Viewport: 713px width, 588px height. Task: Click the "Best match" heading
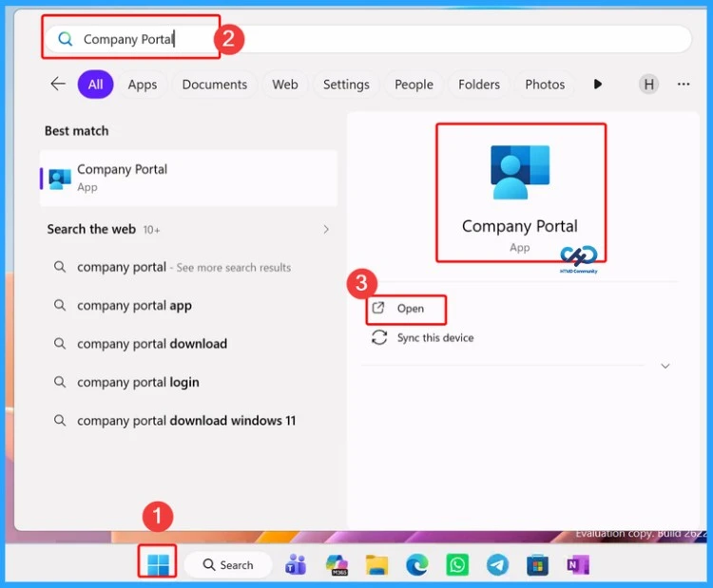[x=76, y=131]
